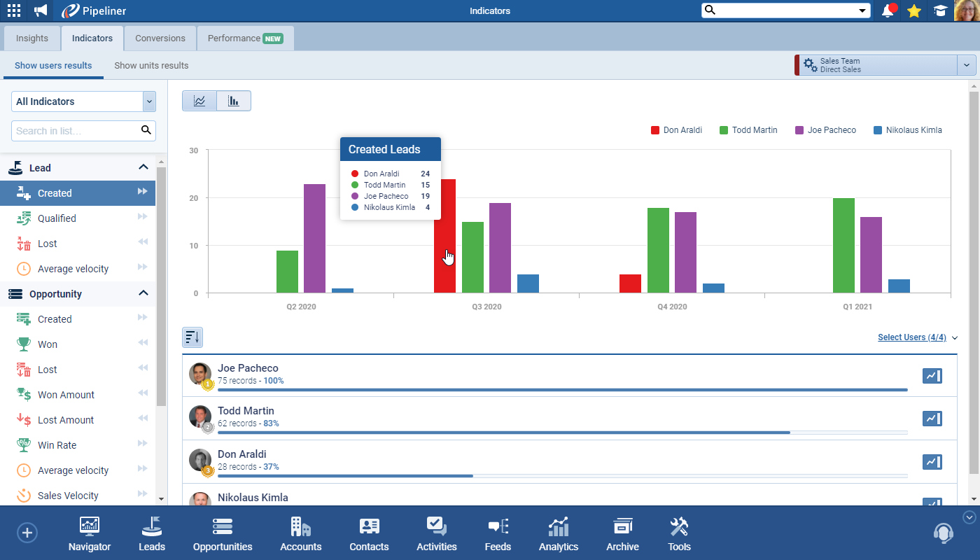Click the favorites star icon
Viewport: 980px width, 560px height.
[x=914, y=10]
